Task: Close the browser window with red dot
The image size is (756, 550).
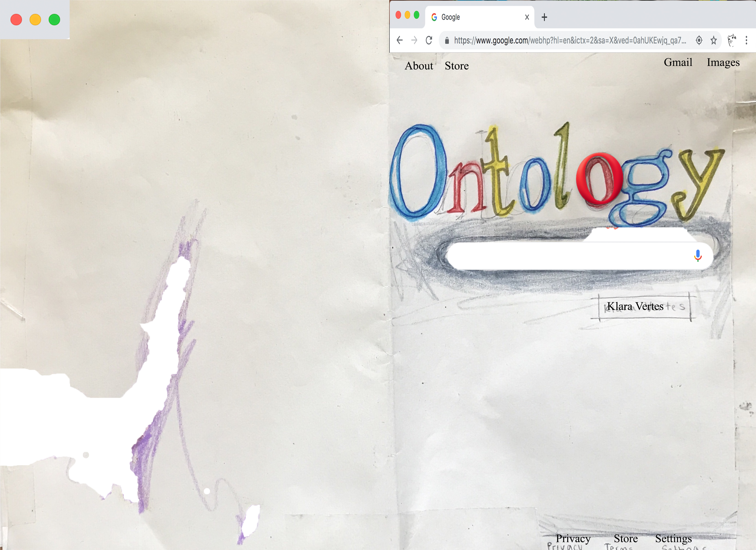Action: [x=398, y=15]
